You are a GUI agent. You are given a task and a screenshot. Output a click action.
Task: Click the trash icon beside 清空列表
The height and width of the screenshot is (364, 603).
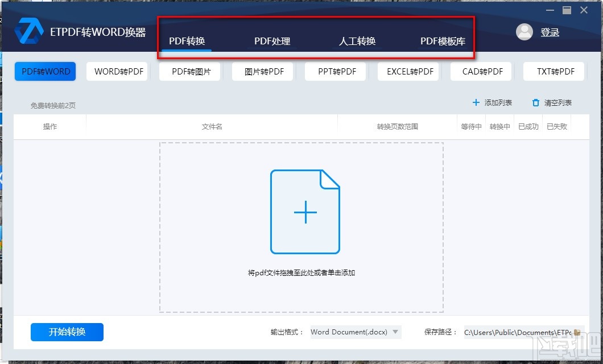click(536, 102)
